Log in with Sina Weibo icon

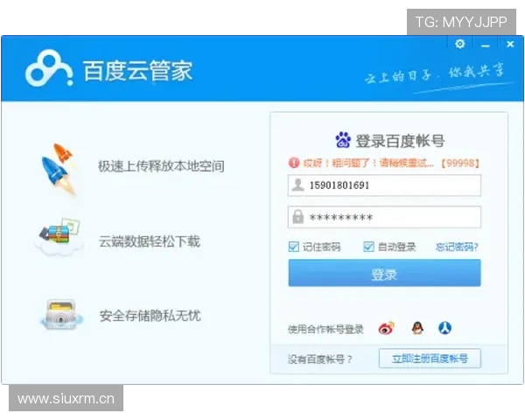click(x=387, y=328)
